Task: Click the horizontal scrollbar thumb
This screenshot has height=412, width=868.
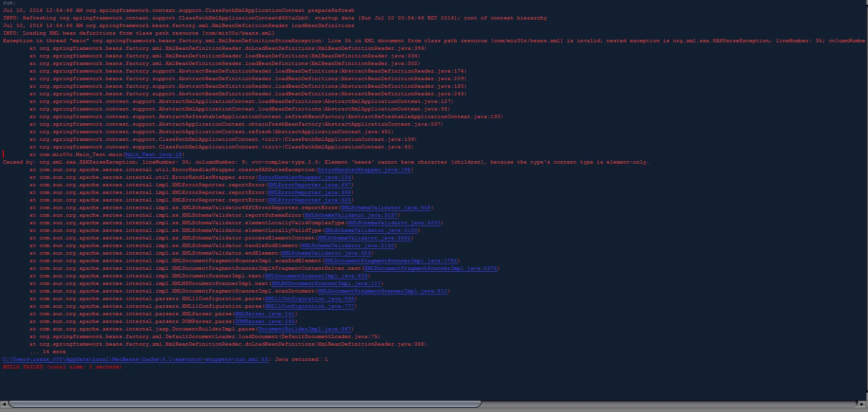Action: [244, 404]
